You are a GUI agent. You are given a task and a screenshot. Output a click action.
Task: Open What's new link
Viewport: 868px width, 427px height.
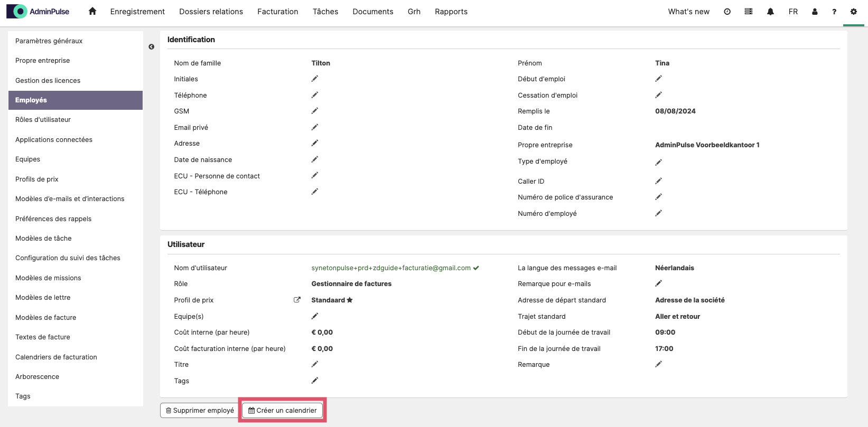click(x=689, y=12)
